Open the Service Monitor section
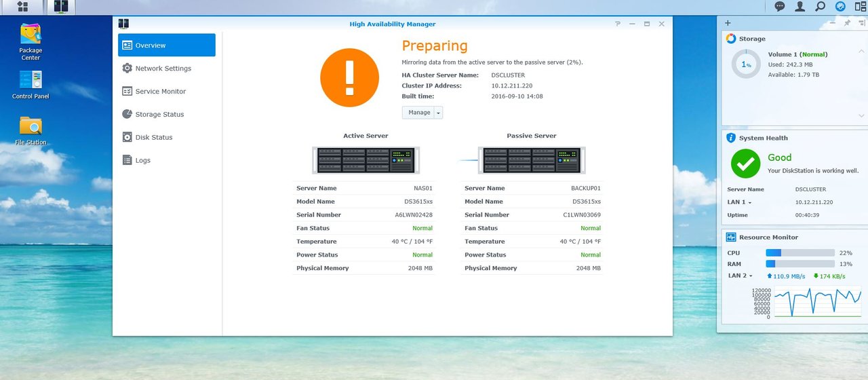Viewport: 868px width, 380px height. [x=160, y=92]
